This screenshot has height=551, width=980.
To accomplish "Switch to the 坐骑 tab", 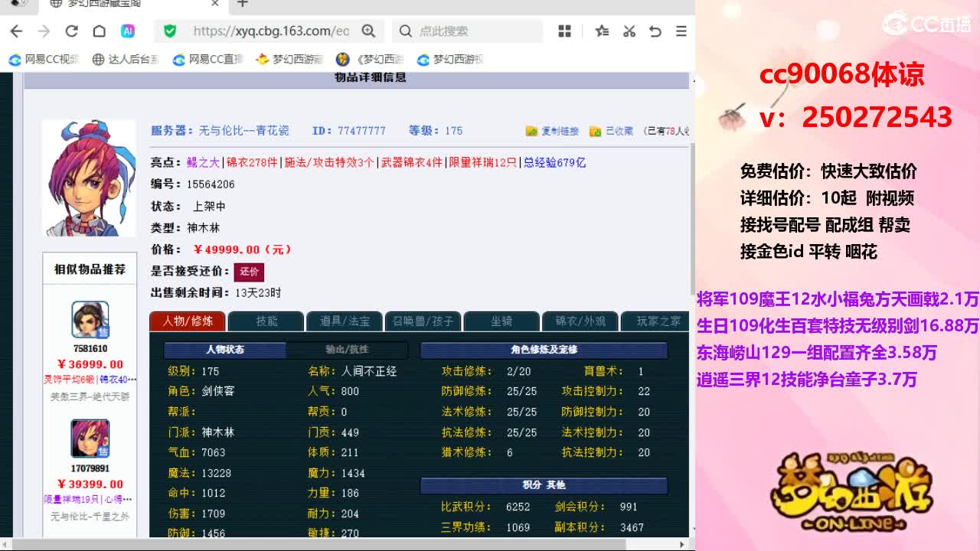I will pyautogui.click(x=501, y=321).
